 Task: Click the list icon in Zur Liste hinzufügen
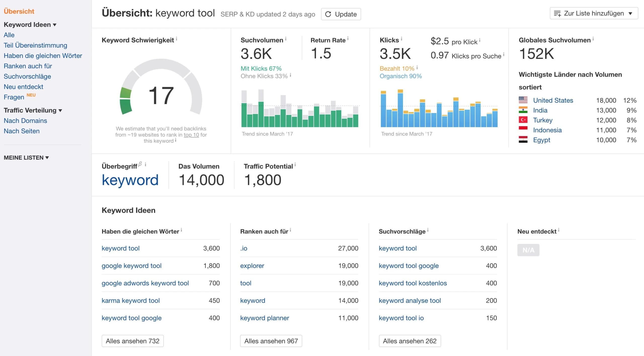(x=557, y=13)
